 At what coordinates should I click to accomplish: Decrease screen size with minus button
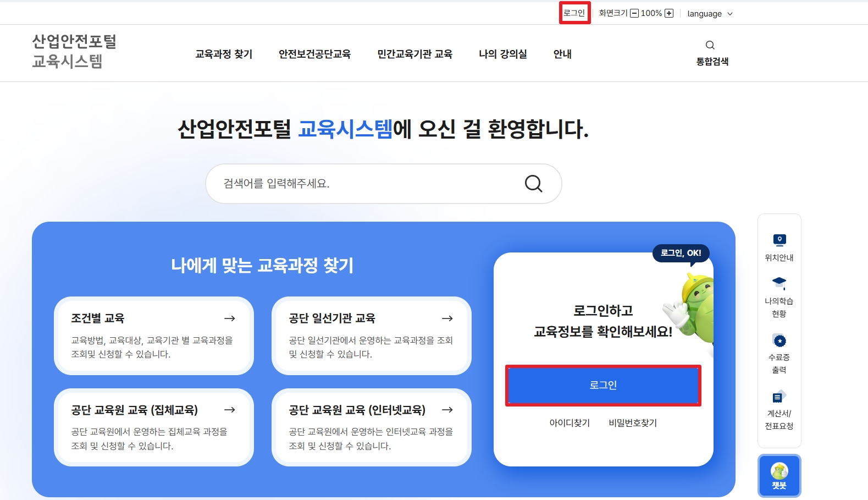(634, 13)
